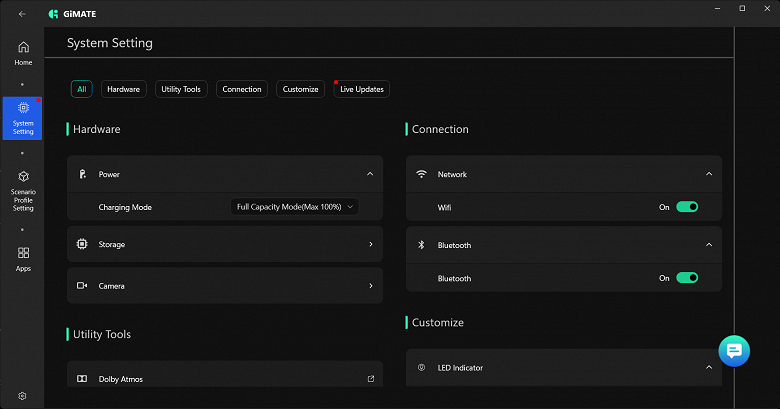This screenshot has width=780, height=409.
Task: Select the Utility Tools filter
Action: click(x=181, y=89)
